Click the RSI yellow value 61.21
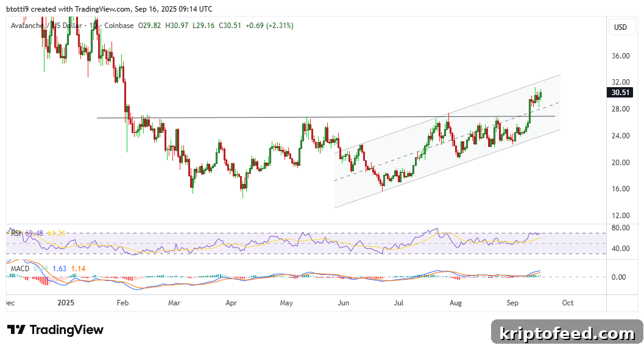The width and height of the screenshot is (644, 348). click(56, 233)
